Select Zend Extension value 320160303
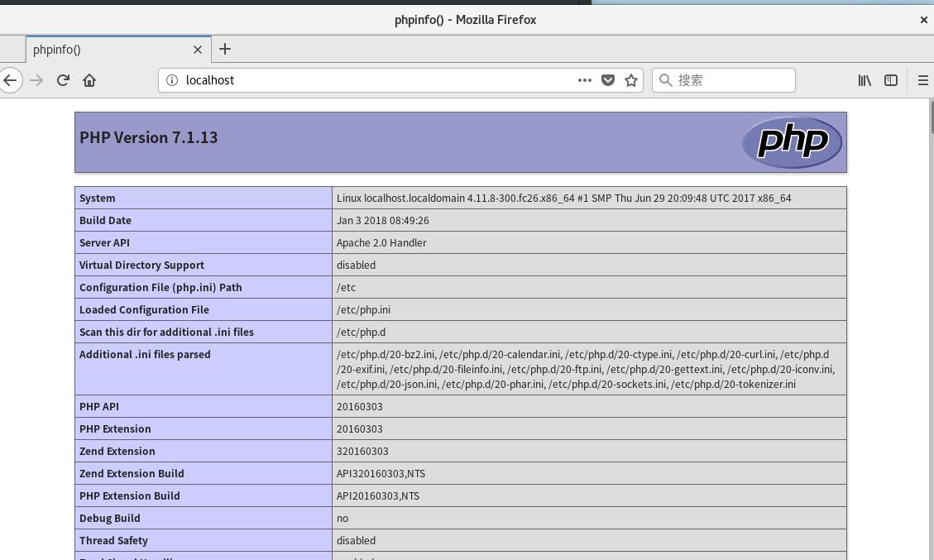Screen dimensions: 934x560 coord(362,452)
